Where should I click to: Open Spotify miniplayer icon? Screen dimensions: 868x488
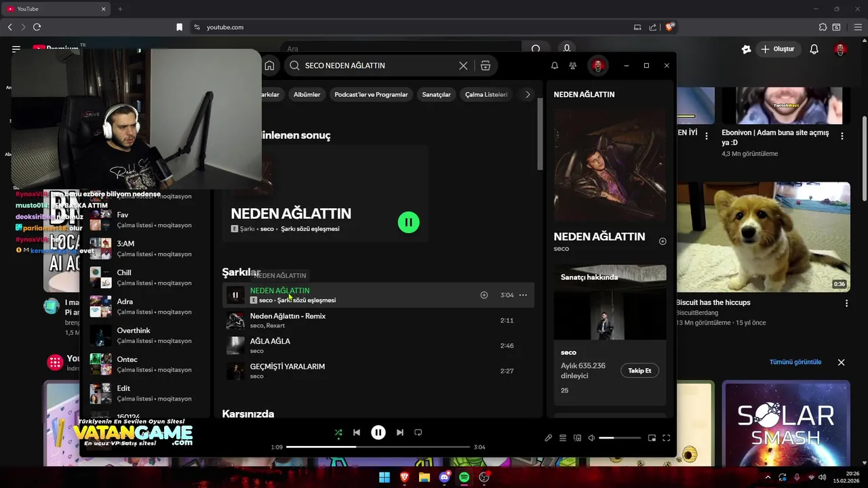pos(652,438)
